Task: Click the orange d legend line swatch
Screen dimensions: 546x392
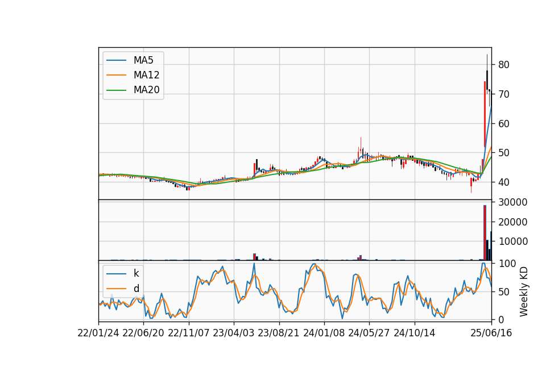Action: (x=116, y=289)
